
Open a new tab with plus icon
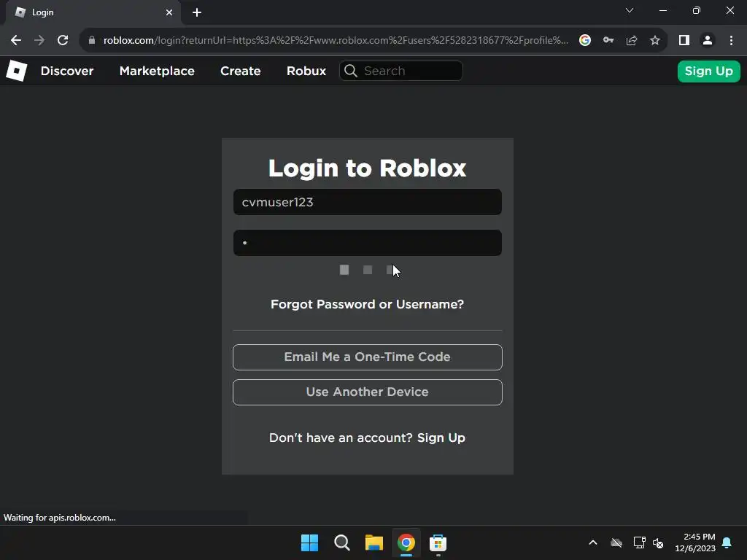[197, 12]
